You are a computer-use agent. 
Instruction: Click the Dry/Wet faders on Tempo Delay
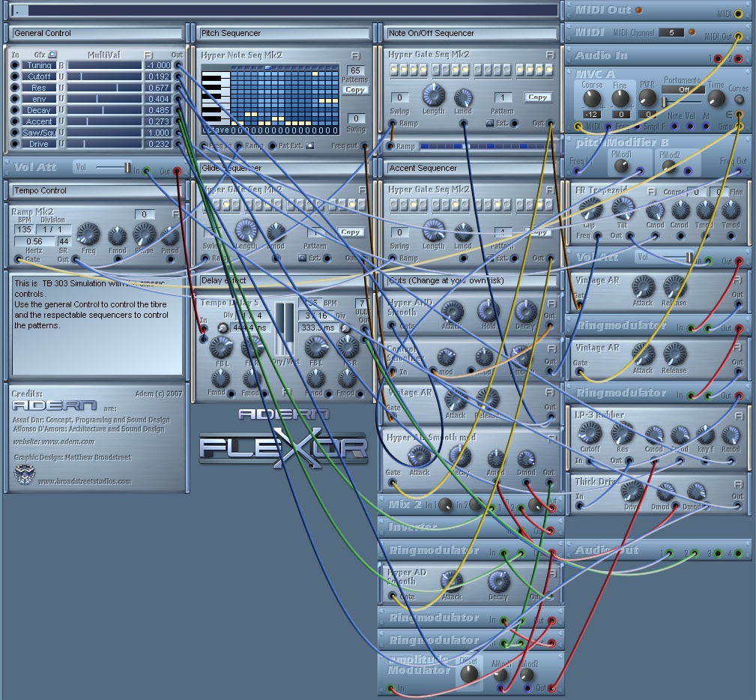coord(285,329)
